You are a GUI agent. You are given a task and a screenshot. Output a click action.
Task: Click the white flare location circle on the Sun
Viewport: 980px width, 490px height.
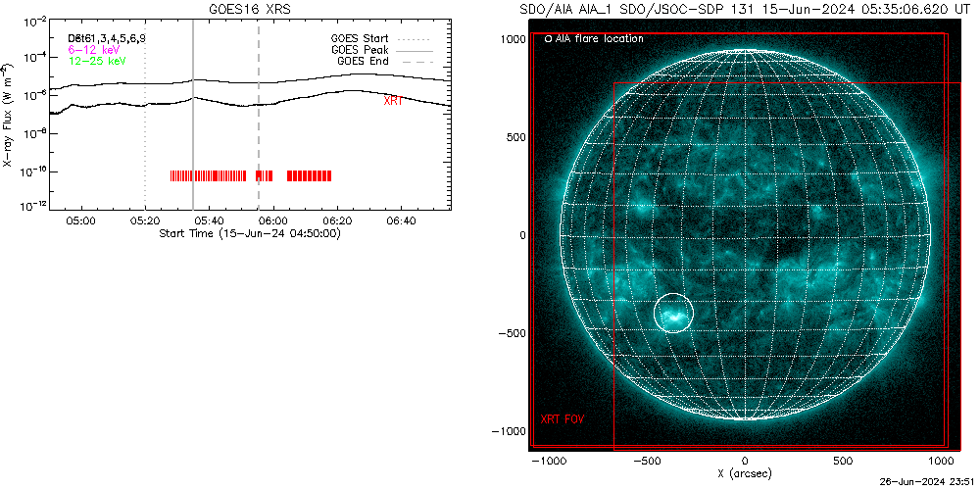[674, 313]
